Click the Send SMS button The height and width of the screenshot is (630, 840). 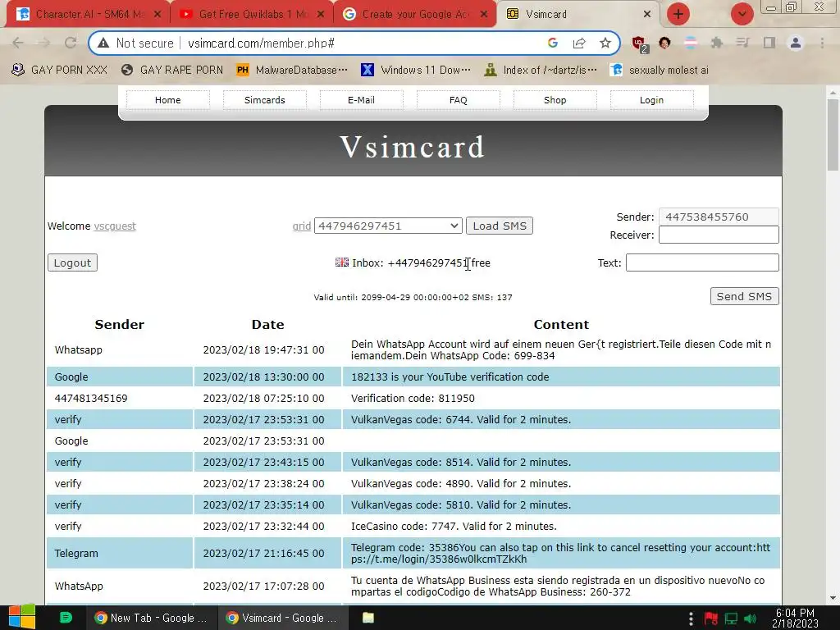point(744,296)
